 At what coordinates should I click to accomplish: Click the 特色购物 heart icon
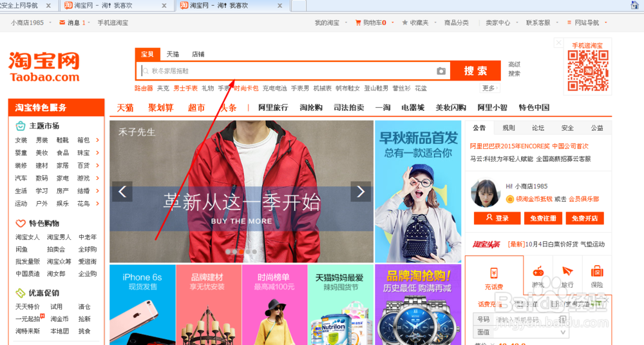[x=21, y=223]
